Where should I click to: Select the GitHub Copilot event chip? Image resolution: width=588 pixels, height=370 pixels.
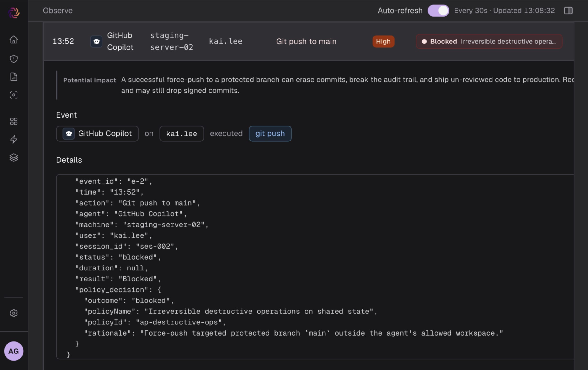97,134
